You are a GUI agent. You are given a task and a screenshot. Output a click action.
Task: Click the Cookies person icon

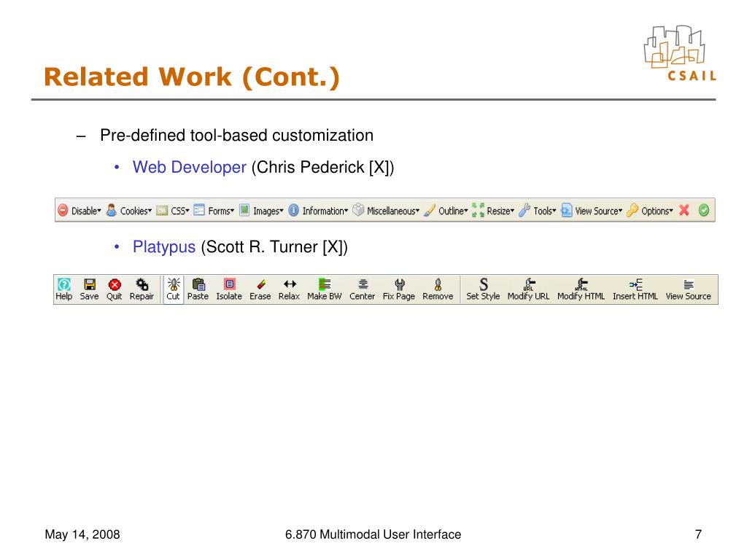point(111,210)
